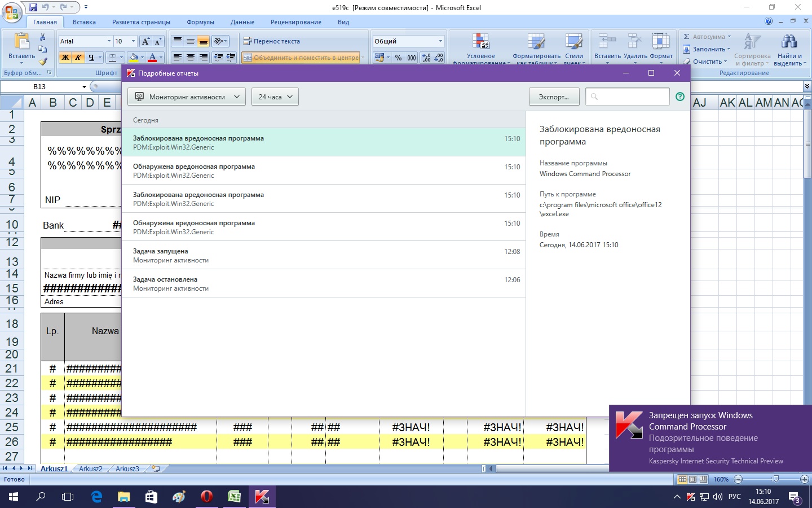812x508 pixels.
Task: Align text right in cell
Action: click(x=204, y=58)
